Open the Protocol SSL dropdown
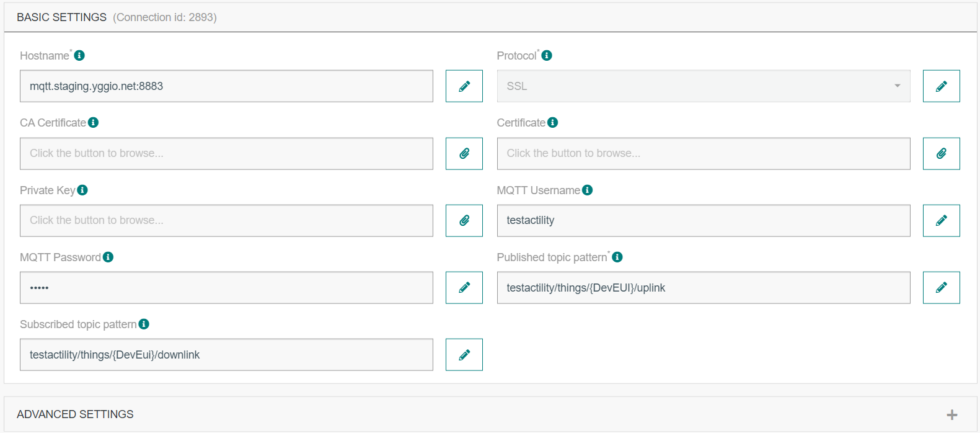 [703, 86]
